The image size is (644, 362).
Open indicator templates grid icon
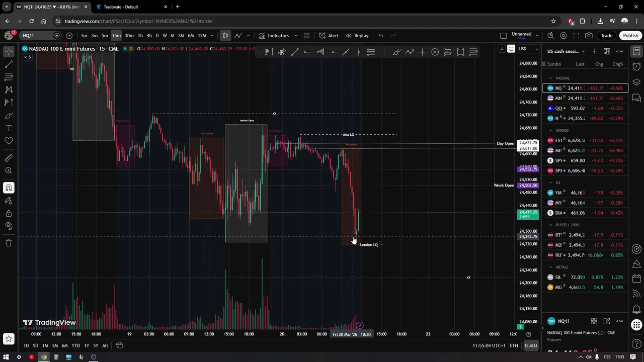click(306, 36)
